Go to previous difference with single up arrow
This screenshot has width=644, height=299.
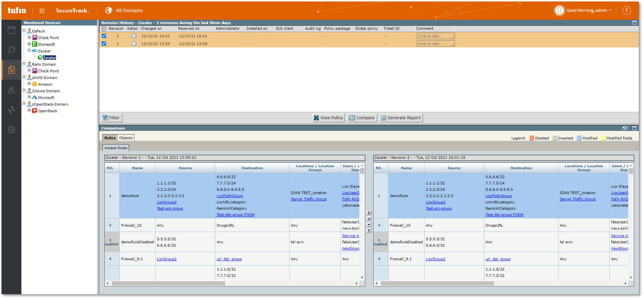pyautogui.click(x=369, y=219)
